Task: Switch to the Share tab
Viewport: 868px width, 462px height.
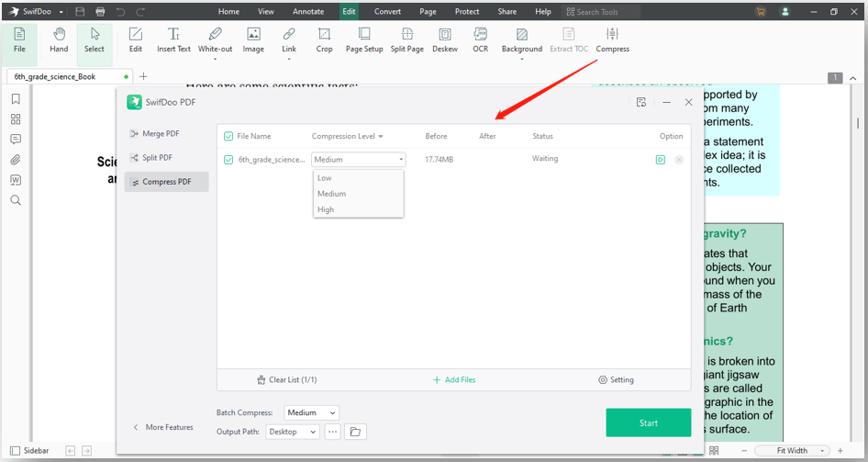Action: [507, 12]
